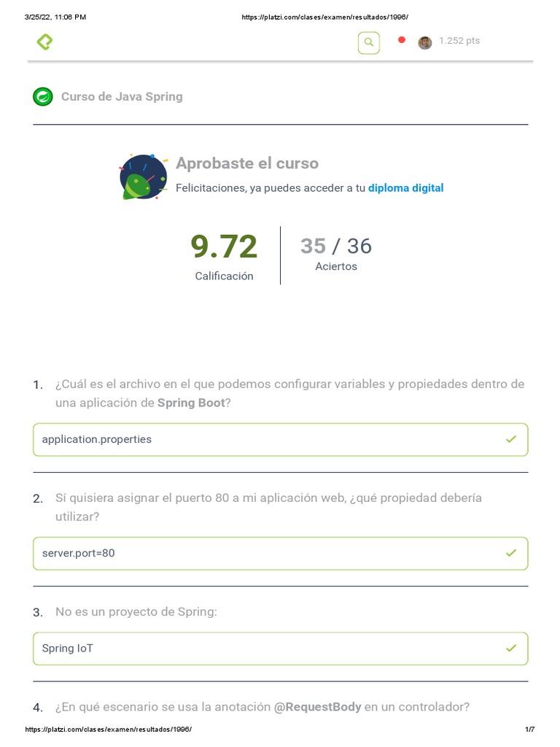Click the red notification dot

coord(401,40)
